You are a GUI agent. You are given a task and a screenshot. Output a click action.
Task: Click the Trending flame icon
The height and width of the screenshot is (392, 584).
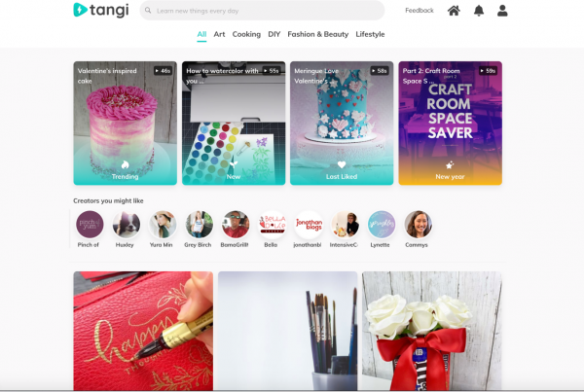126,164
